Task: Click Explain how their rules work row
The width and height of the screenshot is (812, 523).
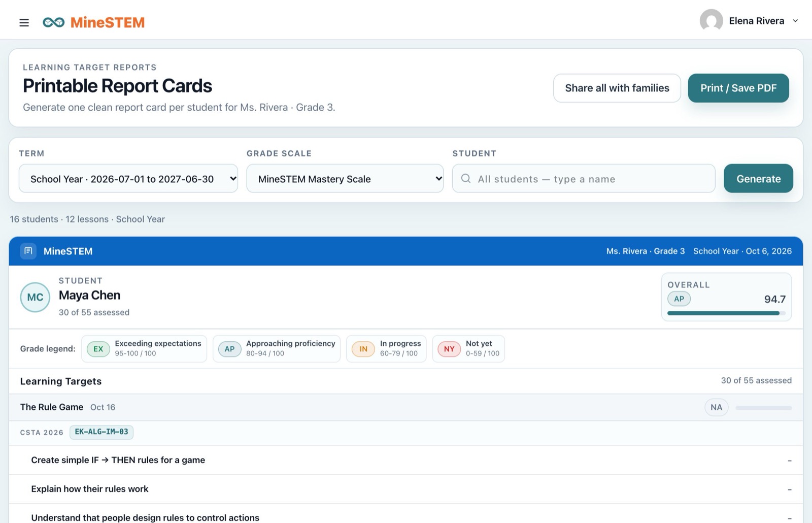Action: click(x=406, y=489)
